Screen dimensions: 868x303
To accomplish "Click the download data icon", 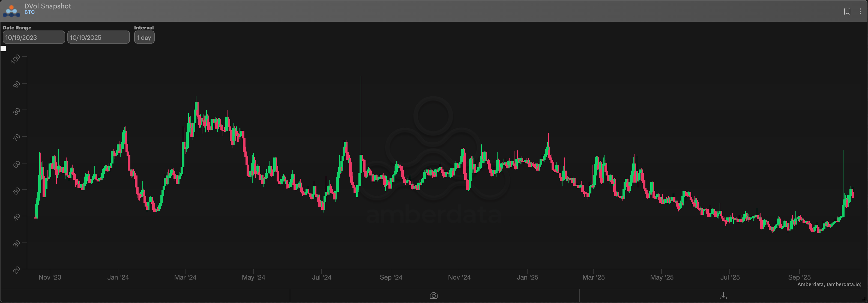I will [723, 296].
